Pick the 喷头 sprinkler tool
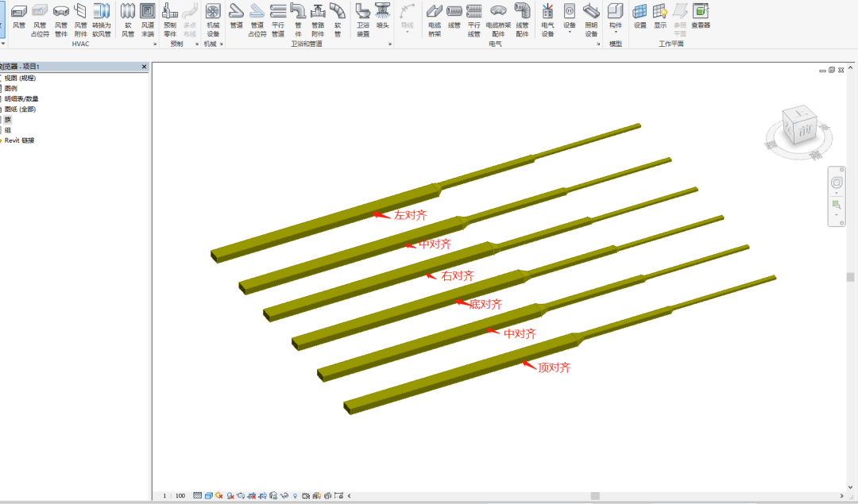 [x=383, y=17]
